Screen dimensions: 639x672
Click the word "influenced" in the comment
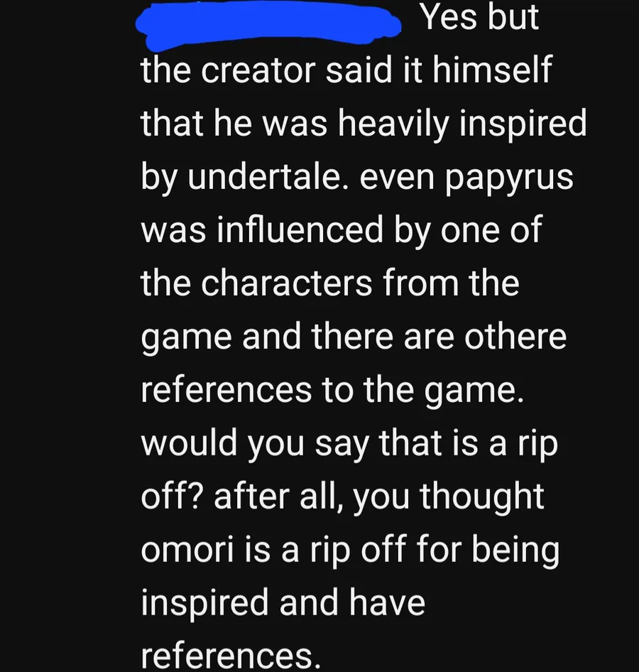coord(300,229)
